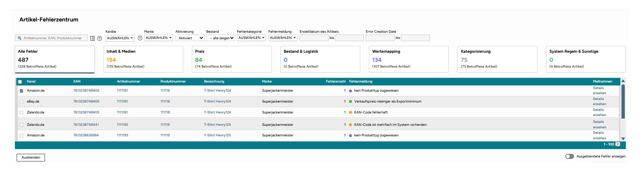Check the Zalando.de row for article 1111181

pyautogui.click(x=21, y=113)
